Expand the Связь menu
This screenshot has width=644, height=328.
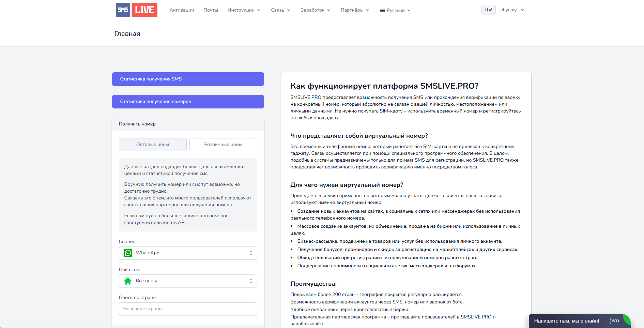point(280,10)
